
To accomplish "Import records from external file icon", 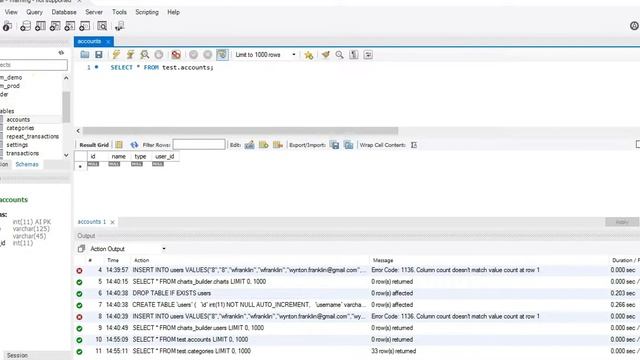I will pyautogui.click(x=349, y=145).
